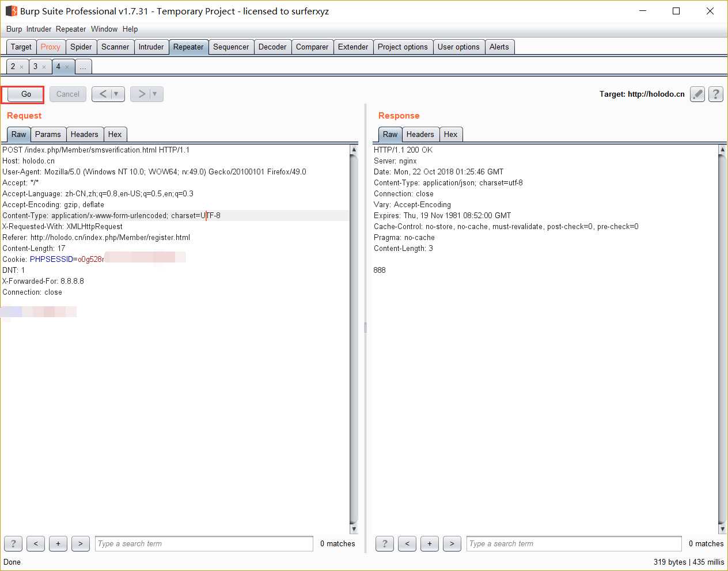This screenshot has width=728, height=571.
Task: Go to previous match in request search
Action: [36, 543]
